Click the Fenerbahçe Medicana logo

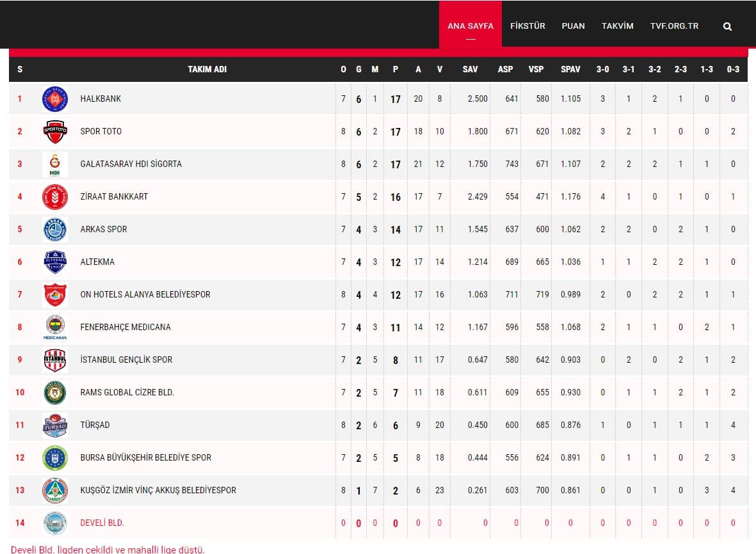54,328
